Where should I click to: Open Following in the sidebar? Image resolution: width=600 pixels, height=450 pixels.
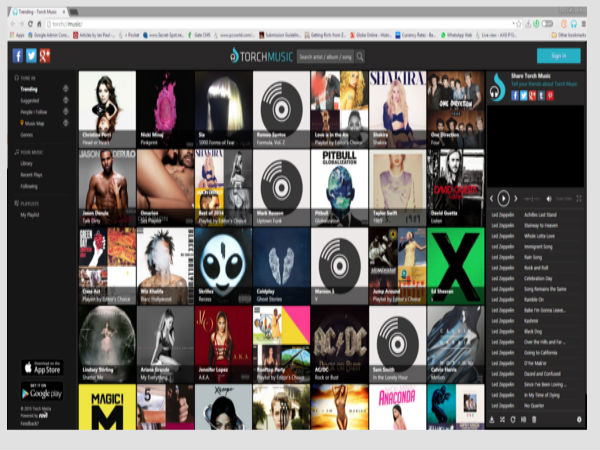pyautogui.click(x=29, y=186)
